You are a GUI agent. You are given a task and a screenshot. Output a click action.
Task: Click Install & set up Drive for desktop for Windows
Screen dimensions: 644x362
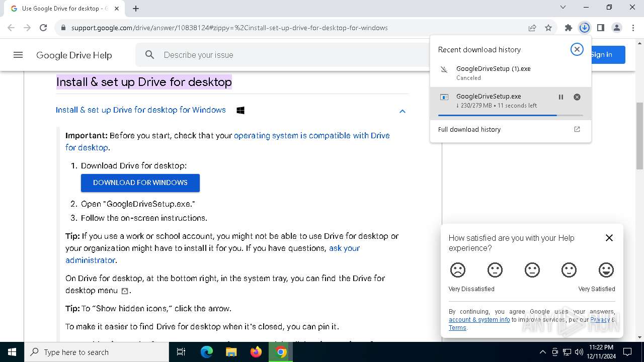[x=141, y=110]
